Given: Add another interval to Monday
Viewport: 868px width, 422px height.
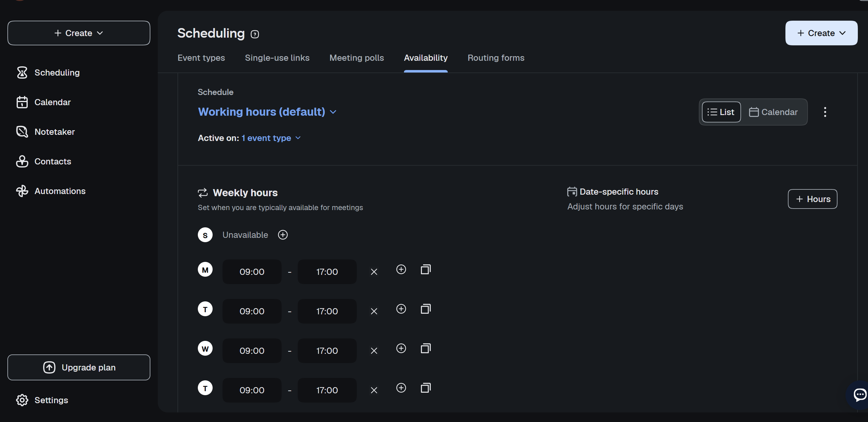Looking at the screenshot, I should pyautogui.click(x=401, y=269).
